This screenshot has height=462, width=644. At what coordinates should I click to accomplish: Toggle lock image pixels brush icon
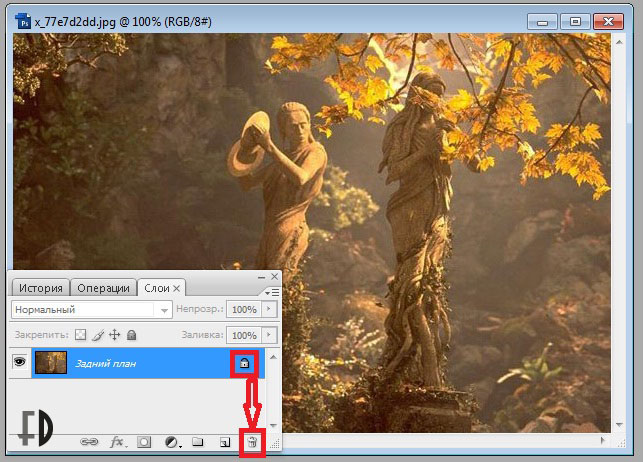(98, 335)
